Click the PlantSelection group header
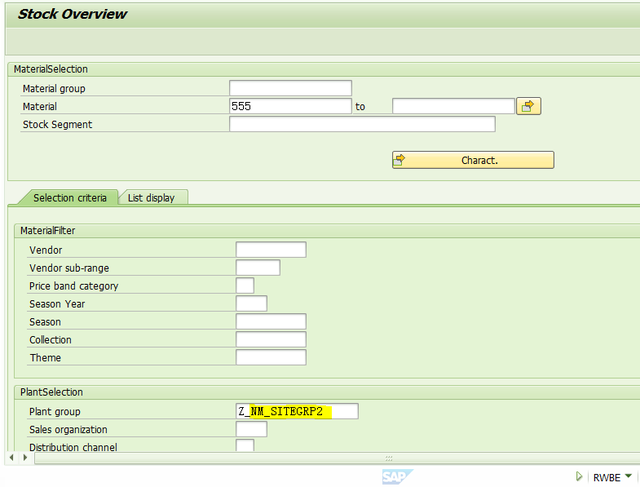The height and width of the screenshot is (487, 640). click(x=51, y=392)
